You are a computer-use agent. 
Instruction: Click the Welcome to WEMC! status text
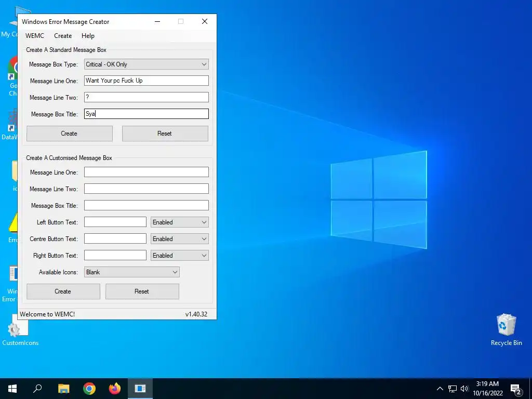[47, 314]
